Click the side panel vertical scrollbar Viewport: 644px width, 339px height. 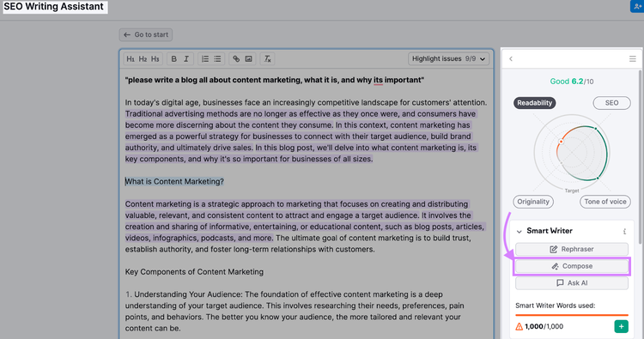pyautogui.click(x=640, y=156)
